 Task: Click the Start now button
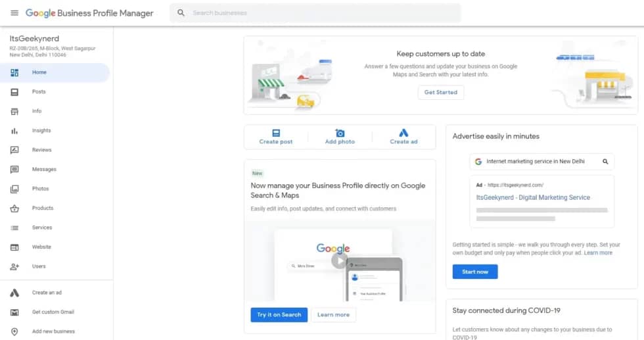(474, 272)
